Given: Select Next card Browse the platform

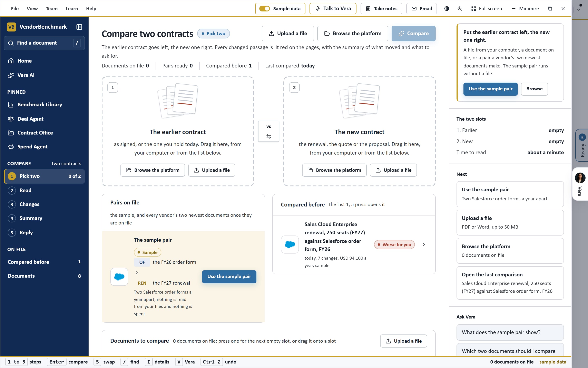Looking at the screenshot, I should [510, 251].
